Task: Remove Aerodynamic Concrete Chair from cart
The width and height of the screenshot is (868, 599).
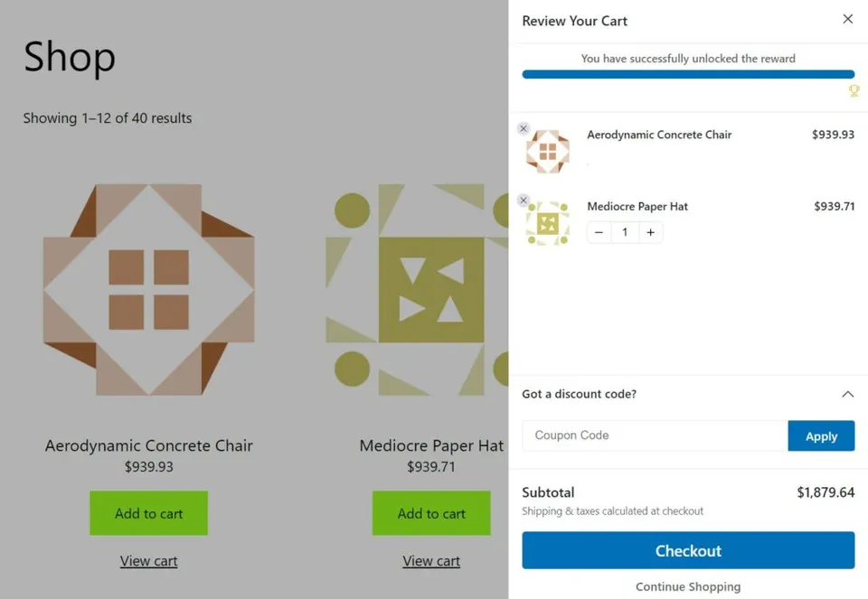Action: (524, 128)
